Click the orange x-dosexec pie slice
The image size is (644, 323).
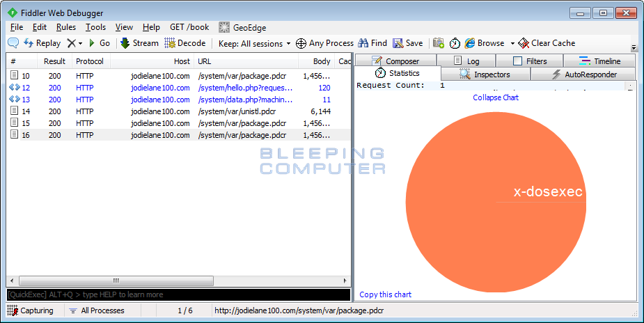tap(496, 202)
